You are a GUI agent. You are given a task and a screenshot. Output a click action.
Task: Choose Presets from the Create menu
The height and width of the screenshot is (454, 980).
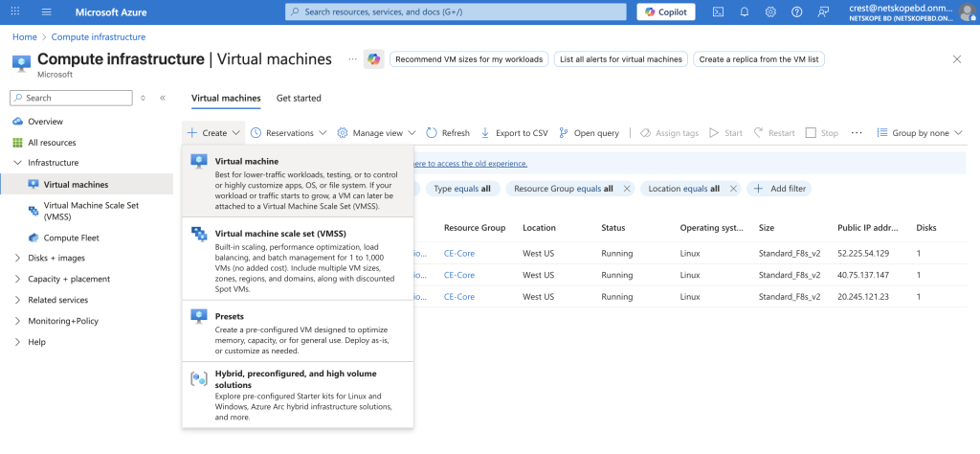298,330
